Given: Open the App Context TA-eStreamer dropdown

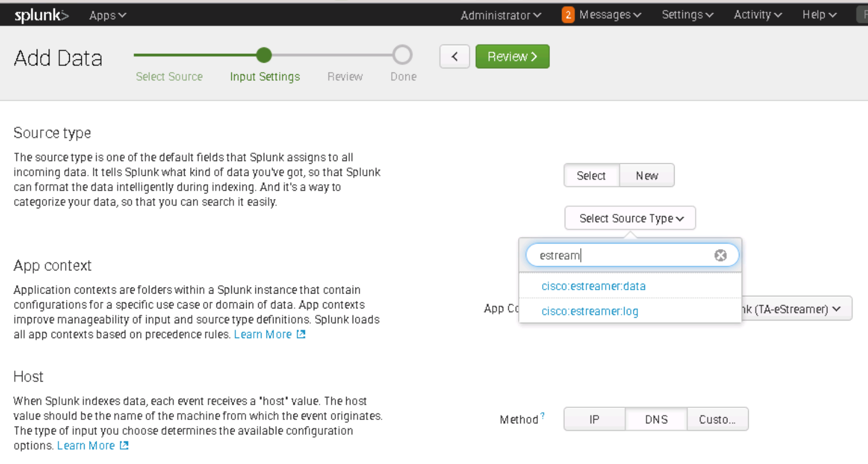Looking at the screenshot, I should click(796, 309).
